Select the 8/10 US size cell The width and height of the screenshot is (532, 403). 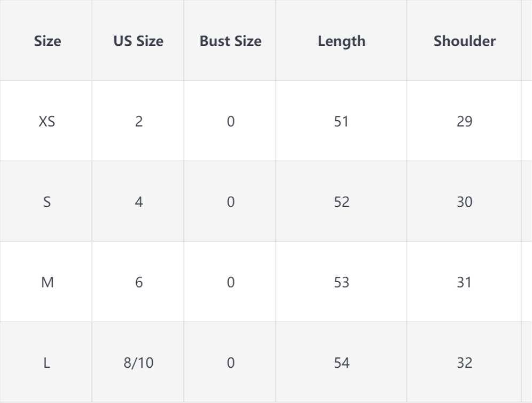pyautogui.click(x=138, y=363)
